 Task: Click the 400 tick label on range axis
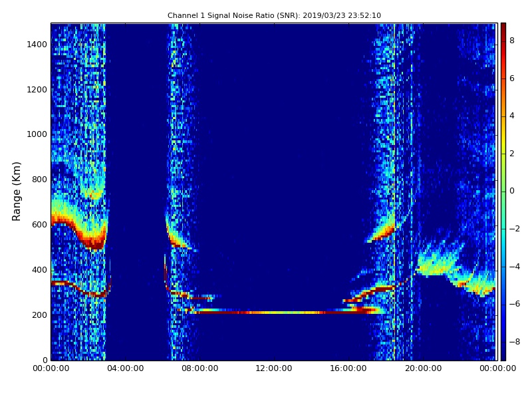coord(39,270)
